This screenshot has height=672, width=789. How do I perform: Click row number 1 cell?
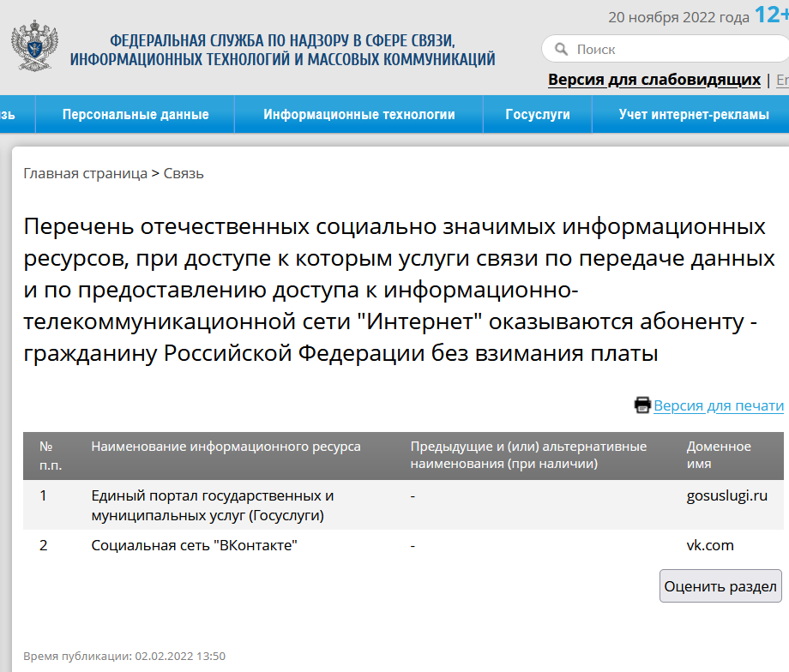coord(43,496)
